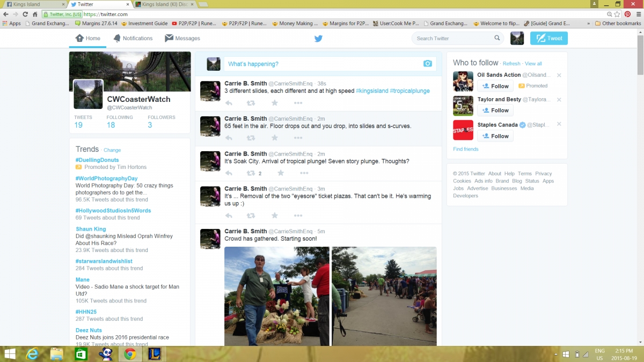
Task: Open the crowd photo thumbnail on the right
Action: [x=384, y=296]
